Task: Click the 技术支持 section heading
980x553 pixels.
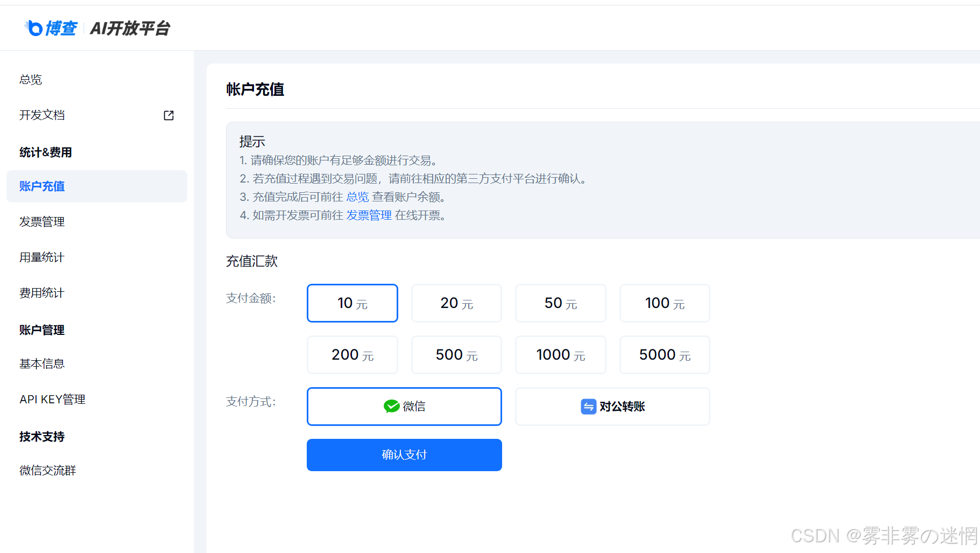Action: (x=42, y=437)
